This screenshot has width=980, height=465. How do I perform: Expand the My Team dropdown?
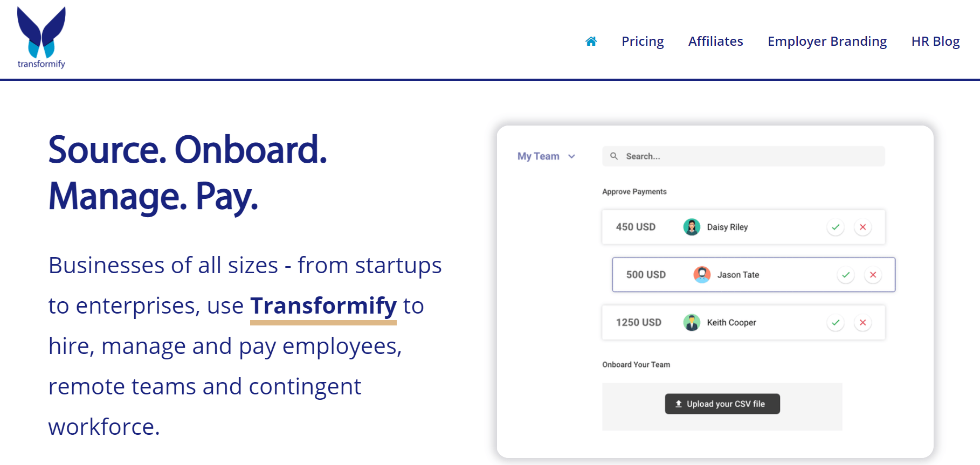click(546, 156)
